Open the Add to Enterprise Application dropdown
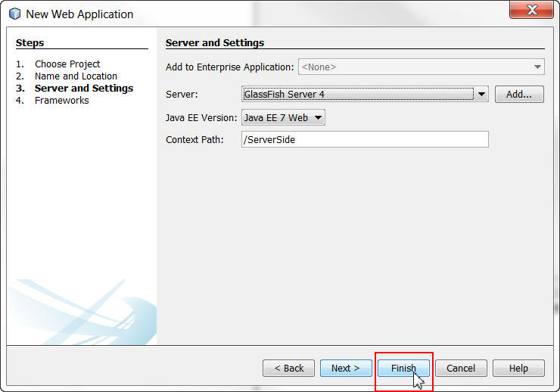The height and width of the screenshot is (392, 560). click(538, 67)
